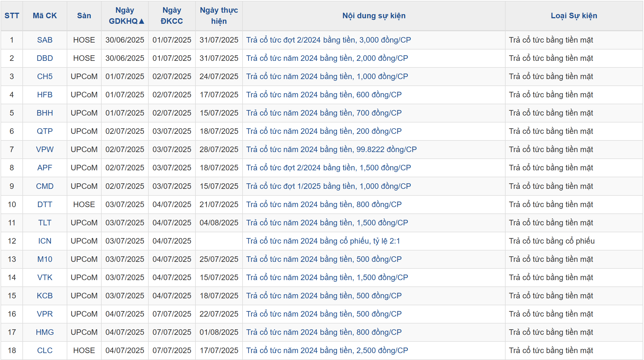Open CMD event đợt 1/2025 link
Screen dimensions: 644x360
(328, 186)
